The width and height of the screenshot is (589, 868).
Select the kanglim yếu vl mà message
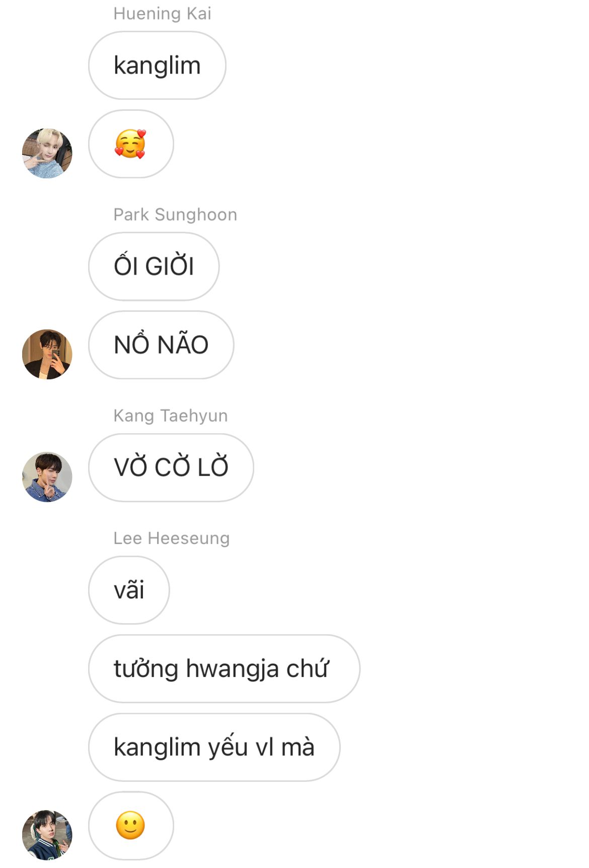[214, 747]
